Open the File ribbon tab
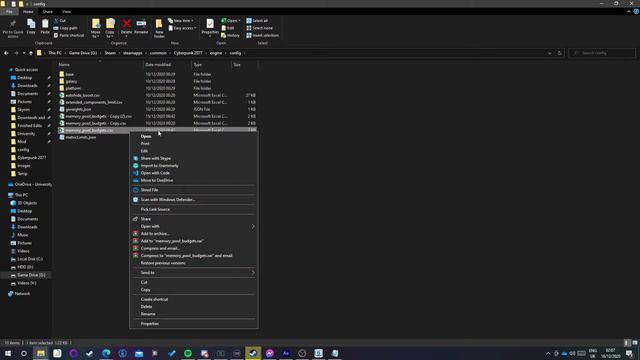The height and width of the screenshot is (360, 640). 9,11
